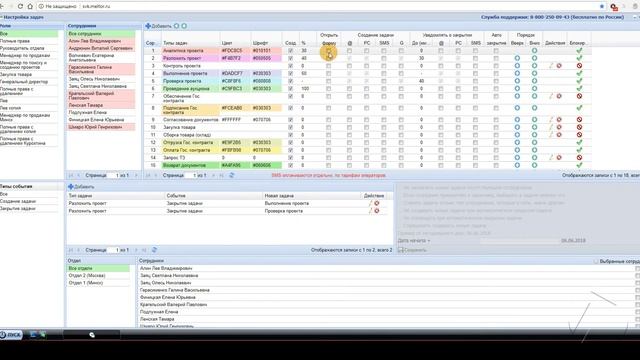Move Выполнение проекта up with its arrow icon
This screenshot has width=640, height=360.
tap(517, 73)
